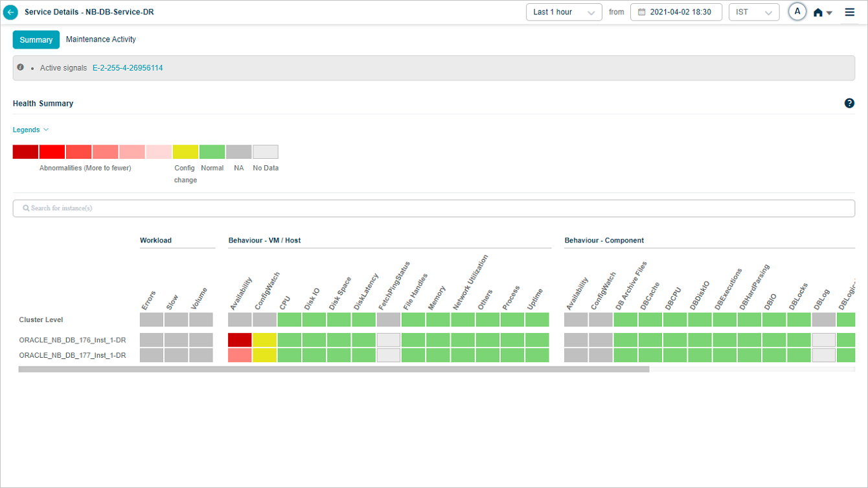Click the info icon beside Active signals
868x488 pixels.
pos(21,67)
